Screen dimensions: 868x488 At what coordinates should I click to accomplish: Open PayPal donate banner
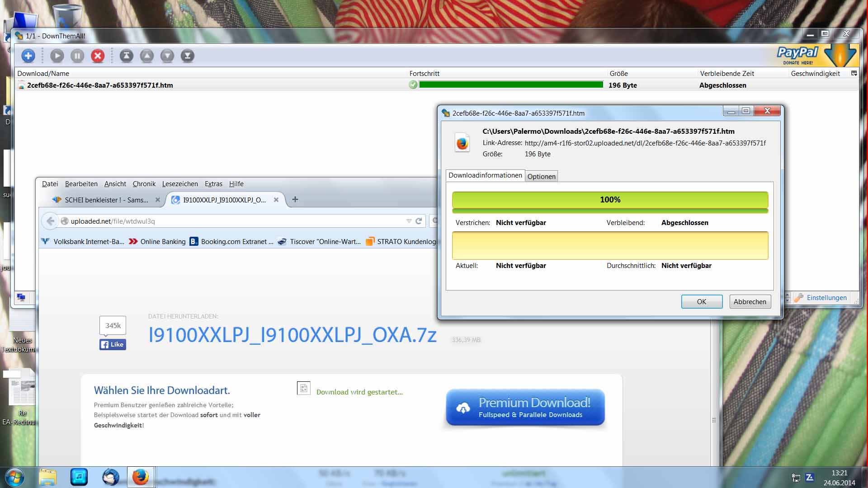(x=816, y=55)
